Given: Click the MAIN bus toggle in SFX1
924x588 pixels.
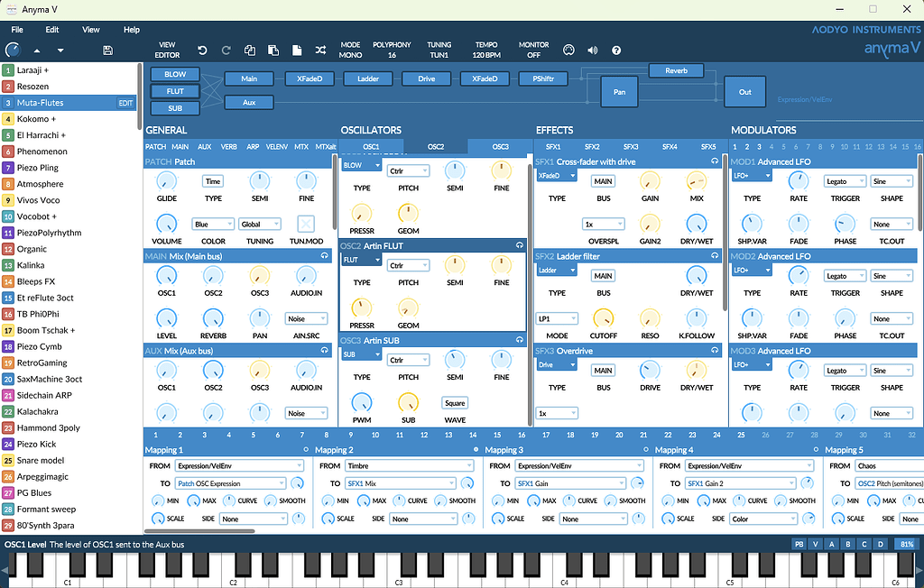Looking at the screenshot, I should point(603,180).
